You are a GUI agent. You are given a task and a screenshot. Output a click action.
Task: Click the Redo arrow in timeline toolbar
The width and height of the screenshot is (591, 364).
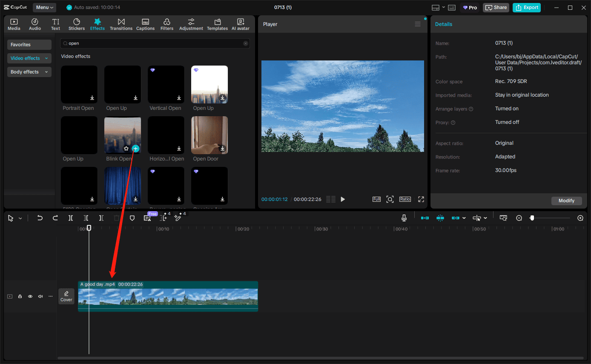55,218
